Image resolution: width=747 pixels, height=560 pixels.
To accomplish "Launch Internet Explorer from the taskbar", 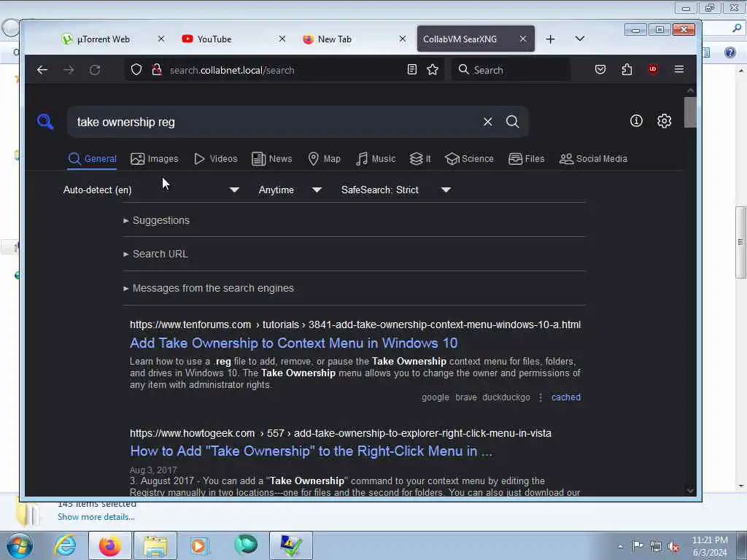I will pyautogui.click(x=65, y=545).
